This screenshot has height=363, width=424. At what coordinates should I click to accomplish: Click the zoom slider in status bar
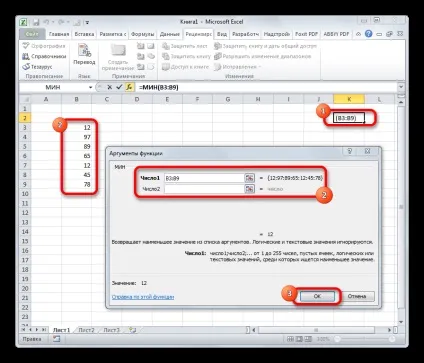[365, 339]
